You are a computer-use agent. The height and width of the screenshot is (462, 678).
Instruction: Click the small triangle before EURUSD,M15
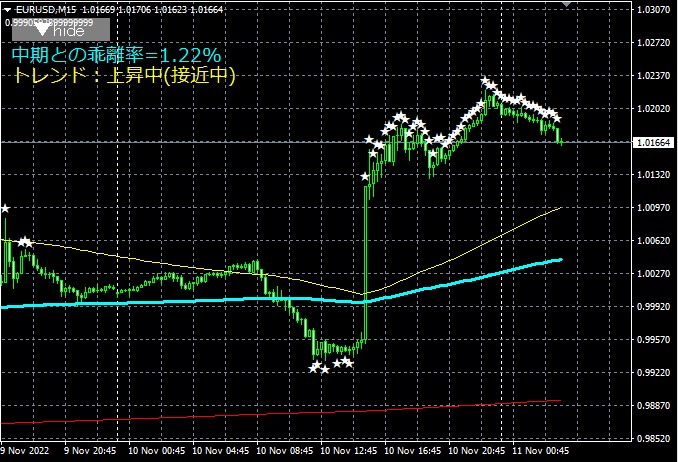coord(7,10)
